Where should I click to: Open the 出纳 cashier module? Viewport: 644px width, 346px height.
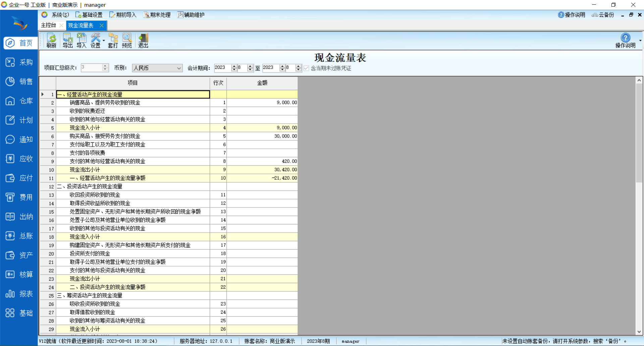[x=19, y=216]
